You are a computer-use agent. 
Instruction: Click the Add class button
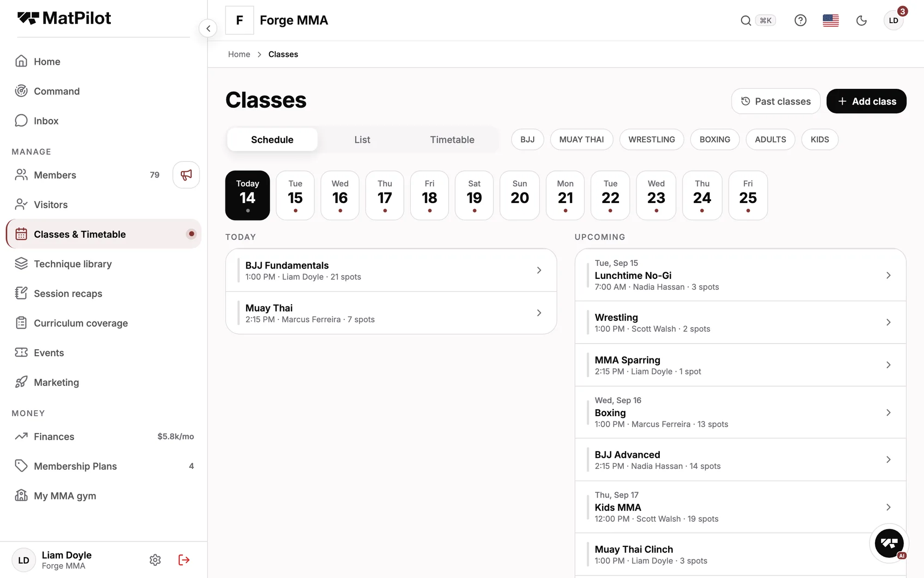tap(866, 101)
